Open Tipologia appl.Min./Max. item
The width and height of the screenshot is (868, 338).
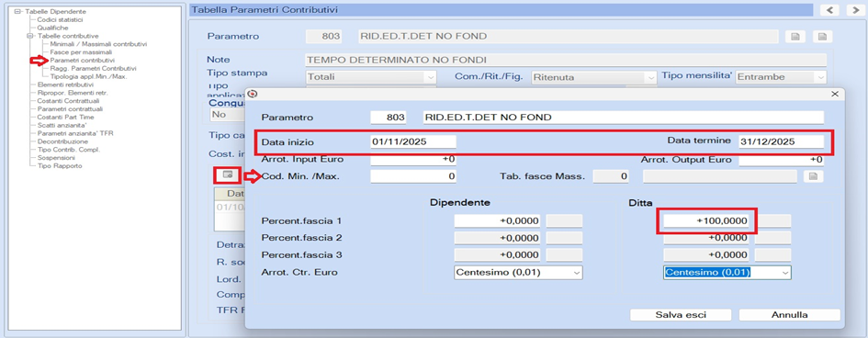pyautogui.click(x=88, y=76)
